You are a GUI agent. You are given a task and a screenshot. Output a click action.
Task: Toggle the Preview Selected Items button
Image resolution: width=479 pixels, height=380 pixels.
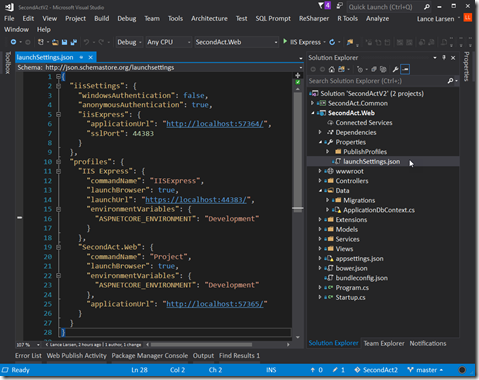[405, 69]
